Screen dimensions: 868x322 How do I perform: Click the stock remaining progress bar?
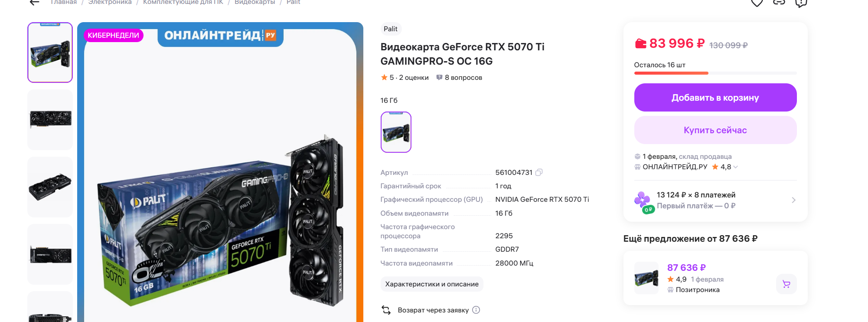(x=715, y=73)
